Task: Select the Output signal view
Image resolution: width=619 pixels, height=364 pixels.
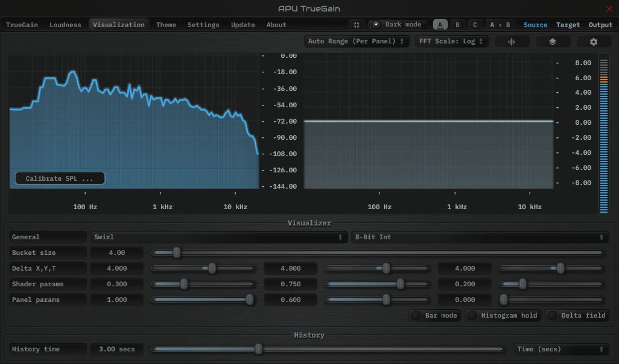Action: pos(600,25)
